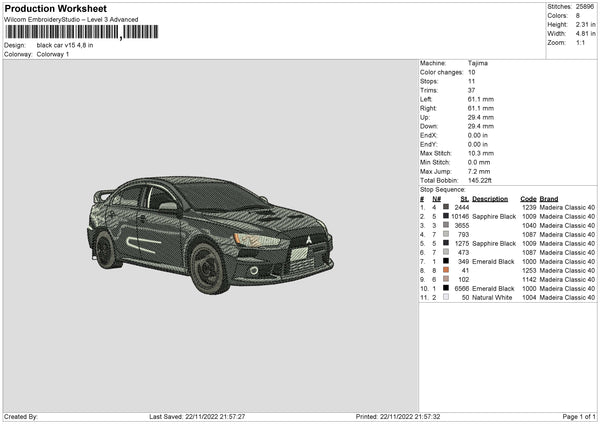Click the Description column header

(x=491, y=198)
